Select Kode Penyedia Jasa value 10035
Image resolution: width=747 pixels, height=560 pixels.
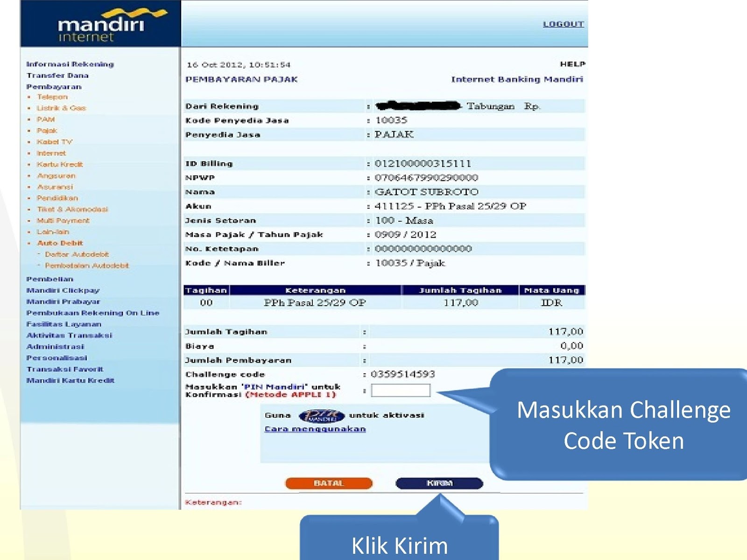point(391,120)
